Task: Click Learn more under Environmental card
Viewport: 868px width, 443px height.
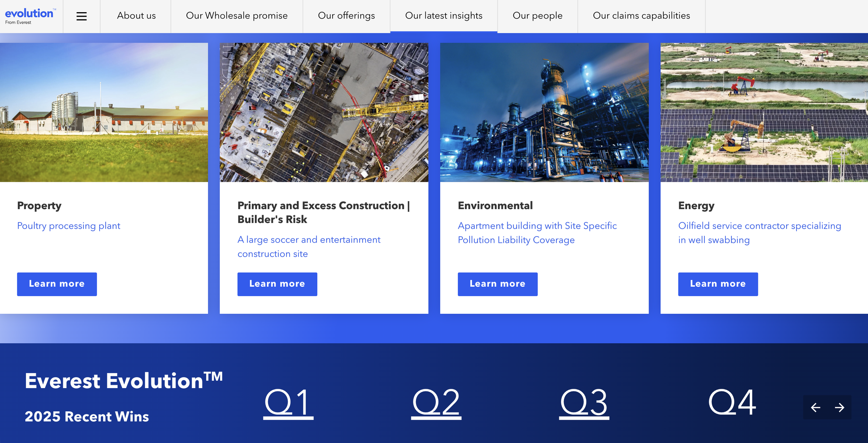Action: point(497,284)
